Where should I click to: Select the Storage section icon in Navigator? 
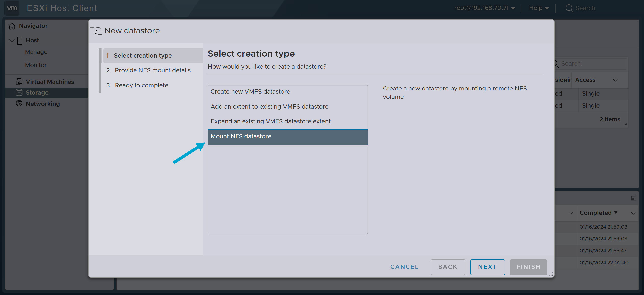click(19, 92)
